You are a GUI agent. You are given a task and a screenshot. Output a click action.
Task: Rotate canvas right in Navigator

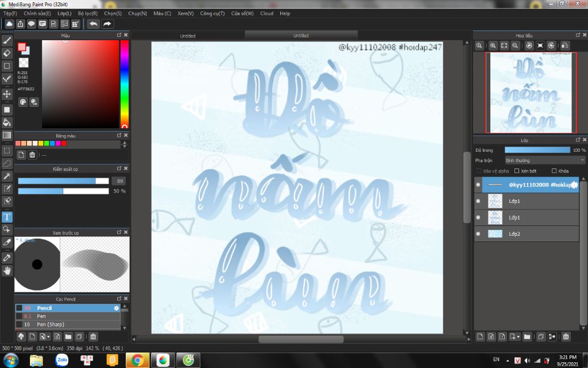[551, 45]
